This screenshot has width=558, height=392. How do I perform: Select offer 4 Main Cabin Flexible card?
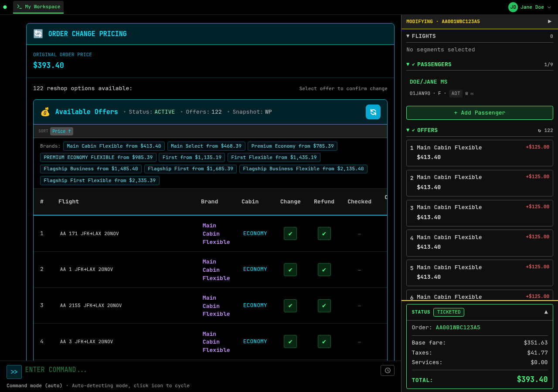click(x=480, y=243)
